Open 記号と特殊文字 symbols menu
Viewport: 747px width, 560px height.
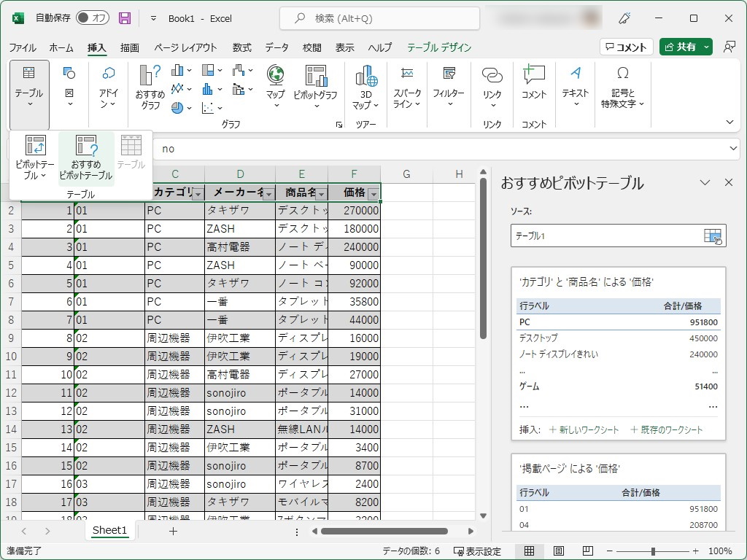(x=623, y=86)
